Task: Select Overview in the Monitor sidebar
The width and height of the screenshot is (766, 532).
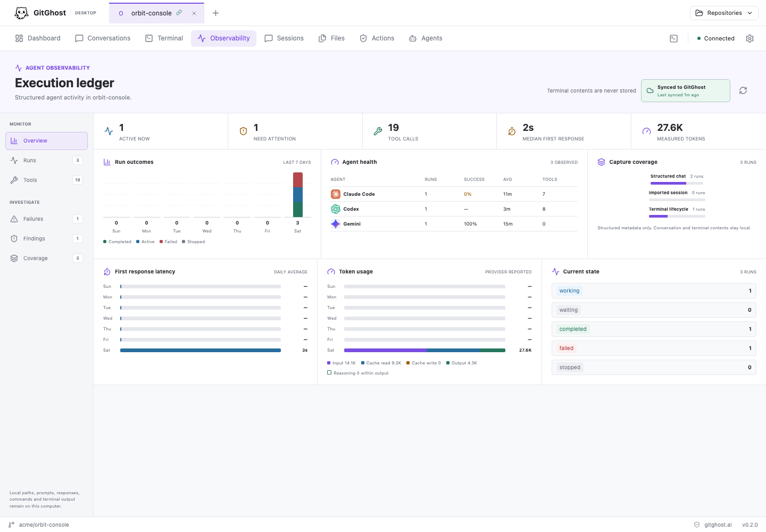Action: 46,141
